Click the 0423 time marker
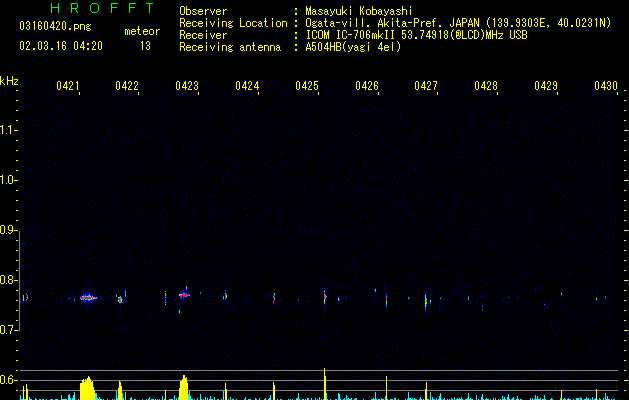The height and width of the screenshot is (400, 629). click(187, 86)
